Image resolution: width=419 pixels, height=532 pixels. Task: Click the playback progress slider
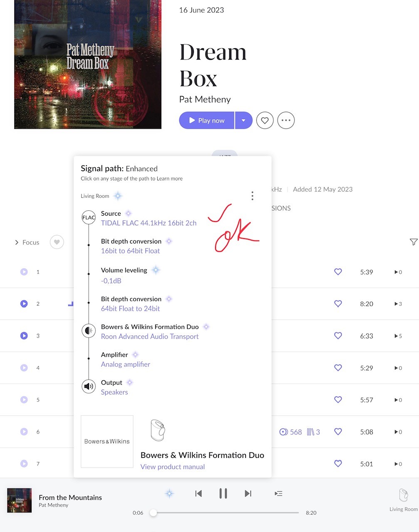(153, 513)
